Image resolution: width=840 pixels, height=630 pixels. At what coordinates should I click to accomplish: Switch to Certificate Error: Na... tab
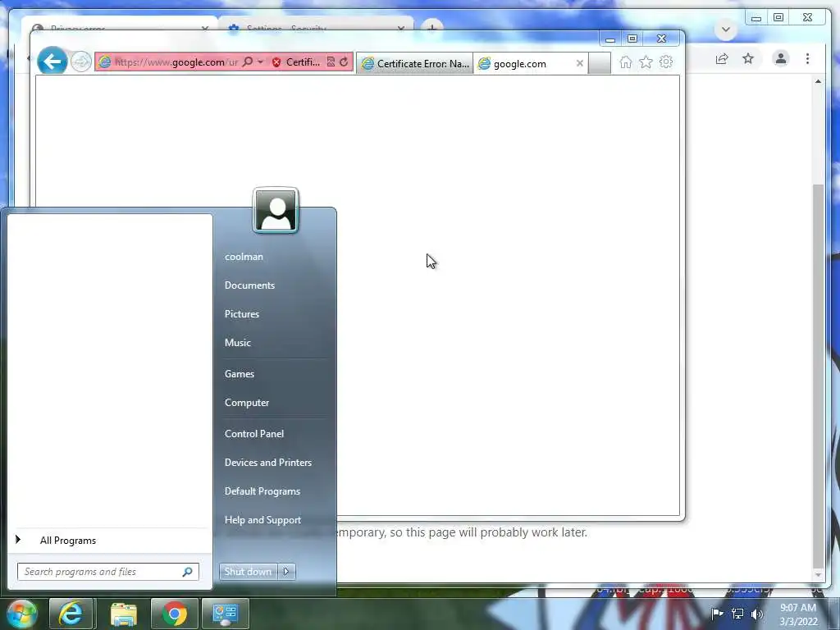click(415, 64)
